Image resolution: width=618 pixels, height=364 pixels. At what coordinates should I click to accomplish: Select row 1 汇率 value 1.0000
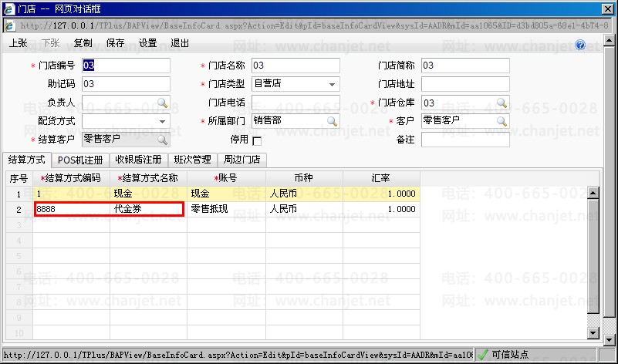(381, 194)
